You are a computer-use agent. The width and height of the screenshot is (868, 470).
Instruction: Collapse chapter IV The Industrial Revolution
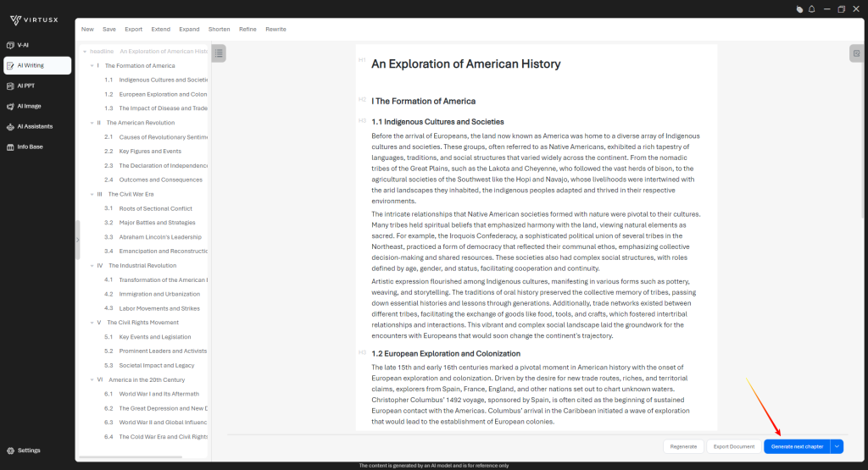tap(92, 265)
